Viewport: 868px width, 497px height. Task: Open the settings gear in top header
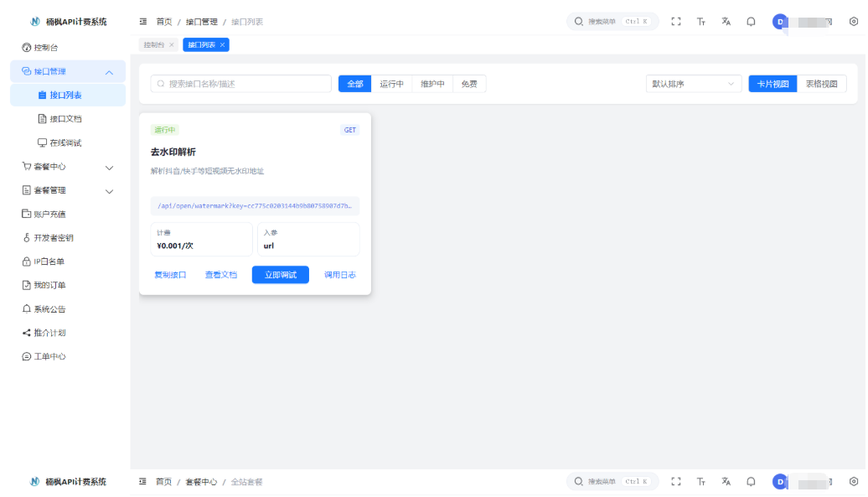(x=853, y=22)
